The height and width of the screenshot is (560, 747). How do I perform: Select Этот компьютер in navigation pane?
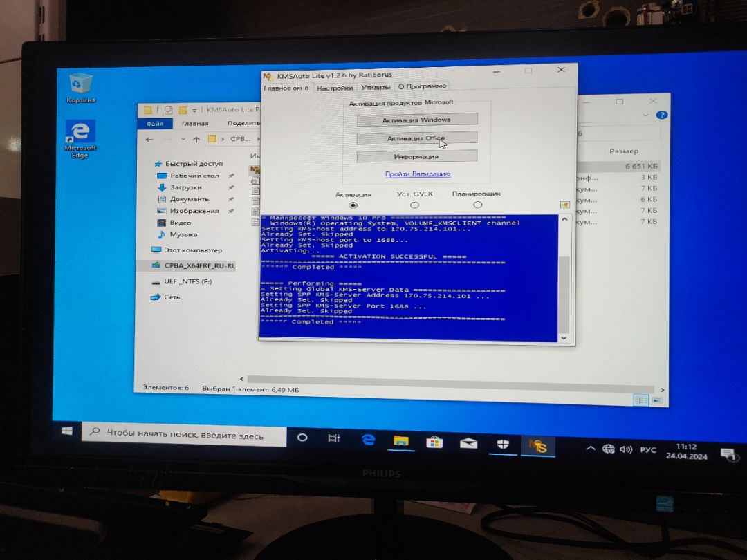coord(187,250)
